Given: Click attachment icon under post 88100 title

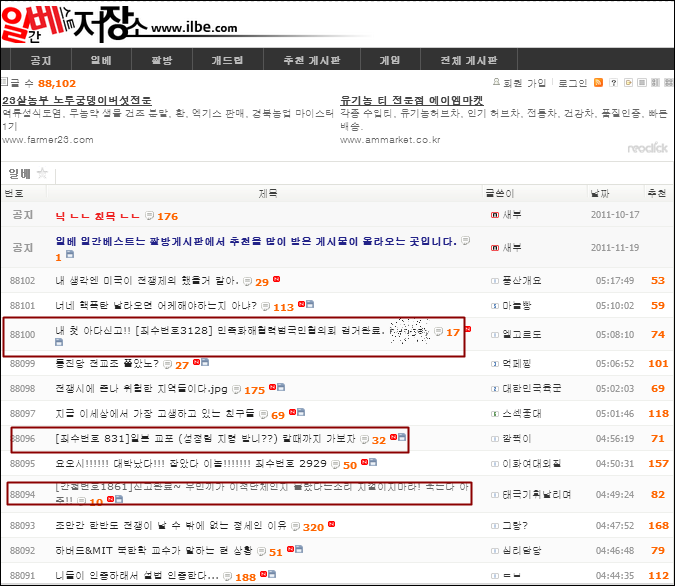Looking at the screenshot, I should pyautogui.click(x=59, y=342).
